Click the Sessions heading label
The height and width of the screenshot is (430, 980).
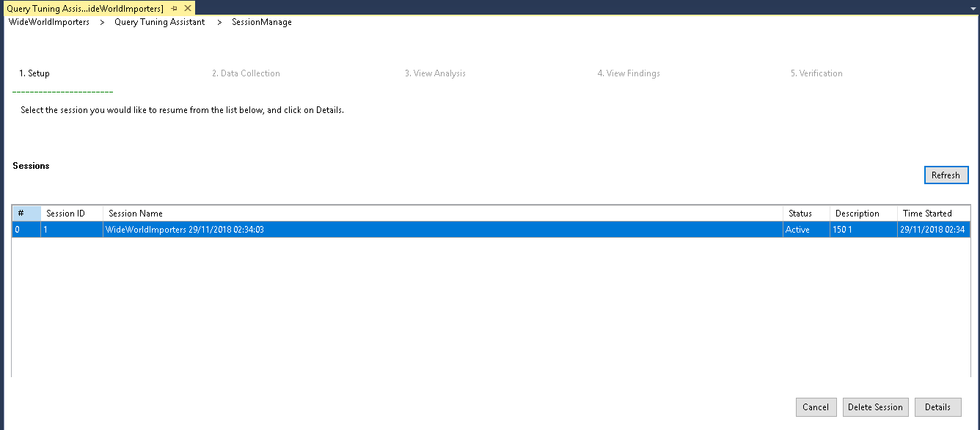(x=31, y=166)
